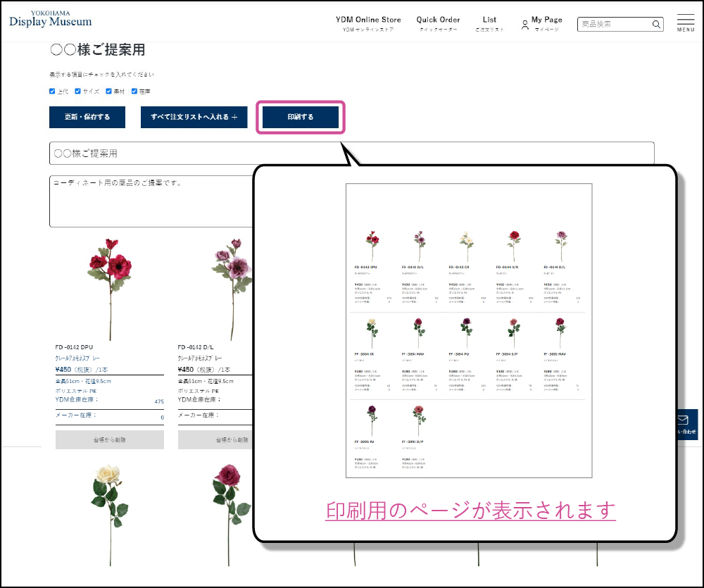Click the Yokohama Display Museum logo
This screenshot has height=588, width=704.
[x=51, y=19]
